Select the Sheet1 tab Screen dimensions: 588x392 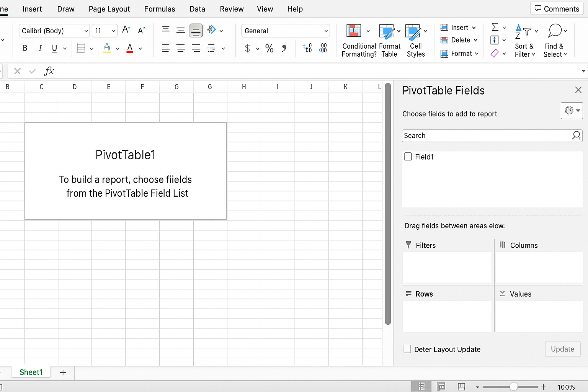(x=31, y=372)
